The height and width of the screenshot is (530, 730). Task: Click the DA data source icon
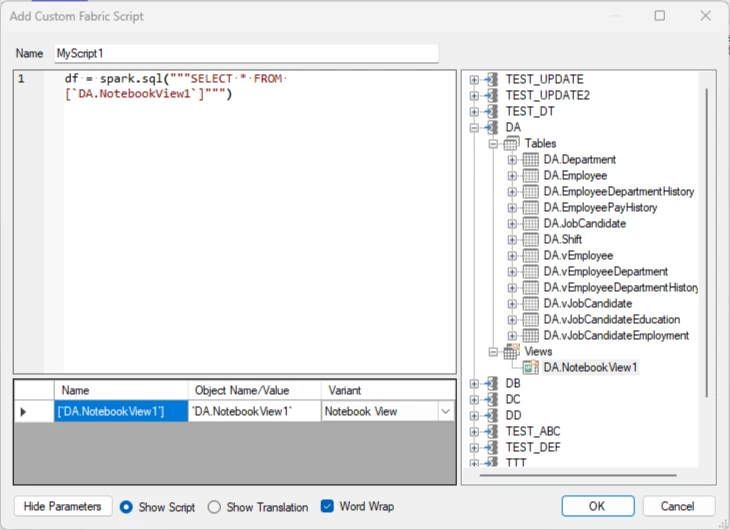coord(491,127)
